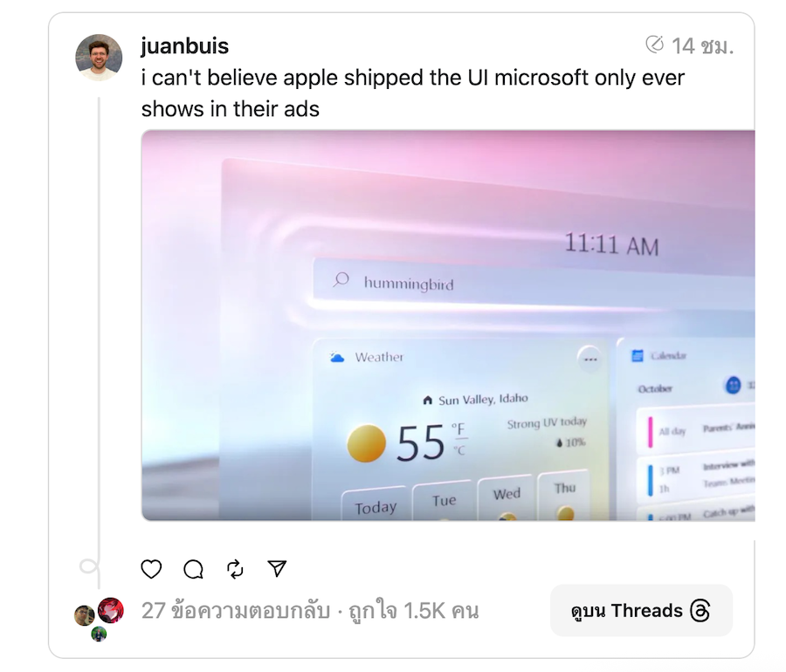View the 27 replies link
The width and height of the screenshot is (786, 672).
point(236,611)
